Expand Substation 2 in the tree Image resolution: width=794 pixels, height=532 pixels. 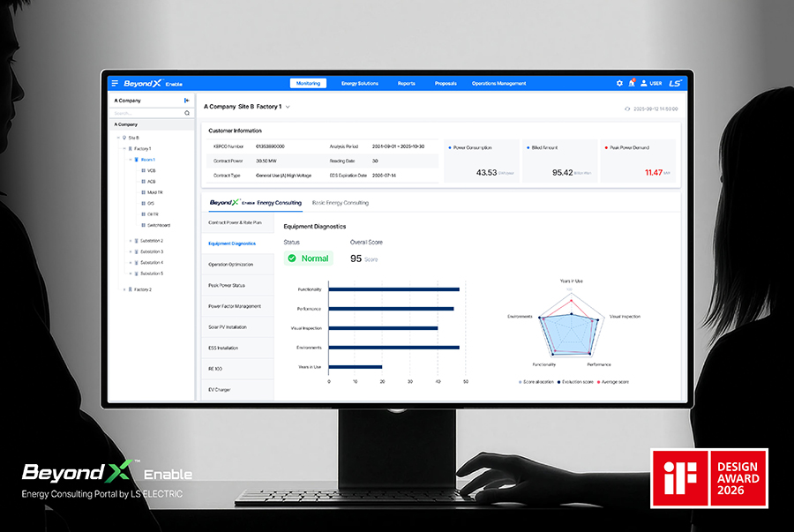131,240
